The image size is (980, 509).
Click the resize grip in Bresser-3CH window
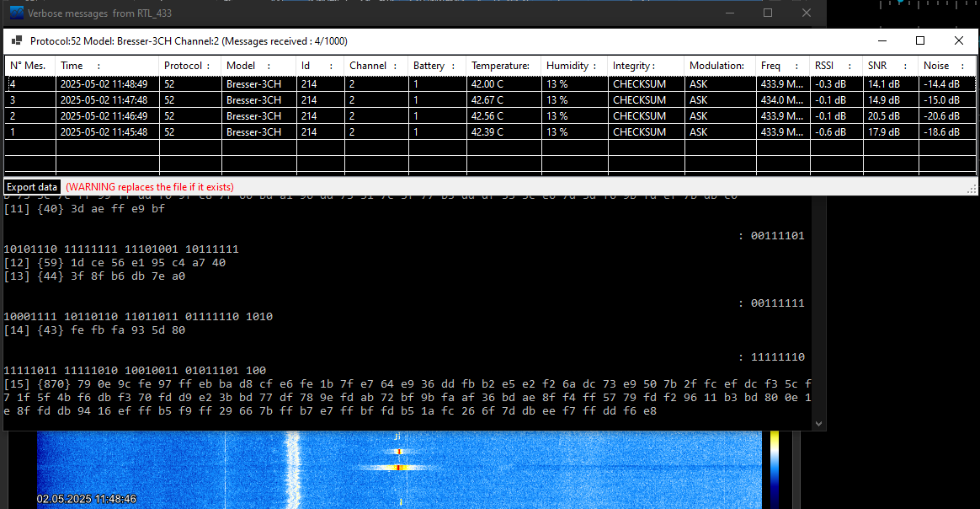point(972,189)
